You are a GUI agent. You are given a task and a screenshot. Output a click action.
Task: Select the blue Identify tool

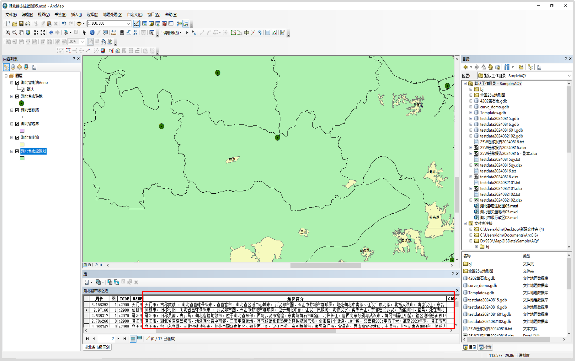92,33
